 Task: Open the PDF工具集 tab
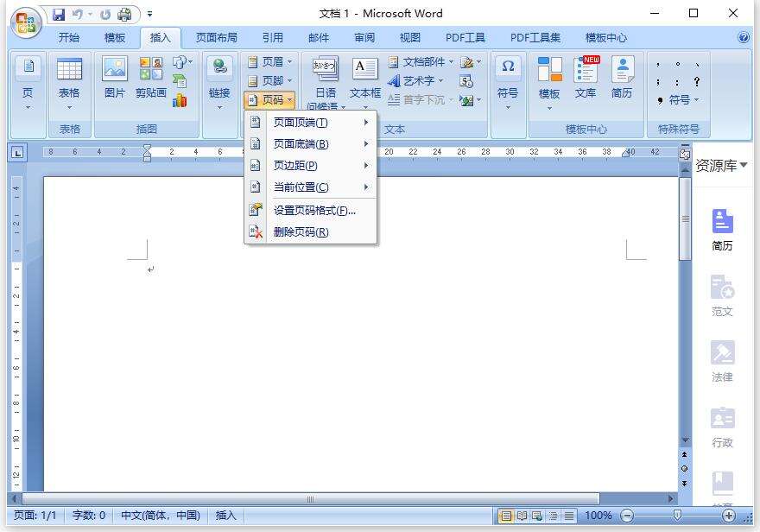click(535, 37)
